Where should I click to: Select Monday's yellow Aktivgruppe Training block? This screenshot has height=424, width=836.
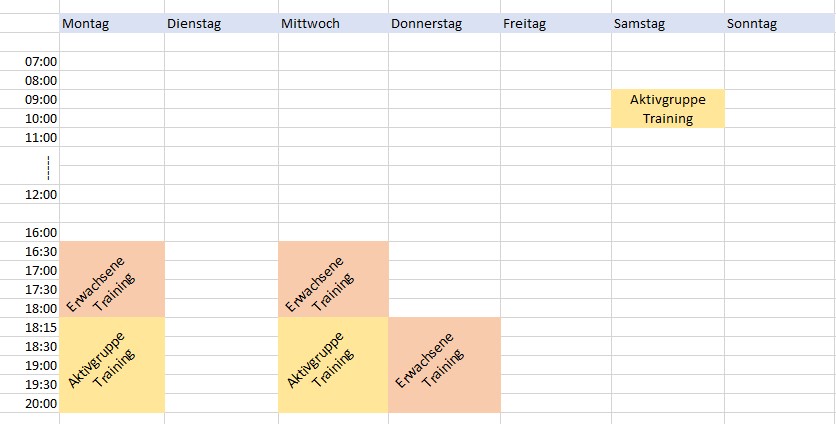(112, 365)
